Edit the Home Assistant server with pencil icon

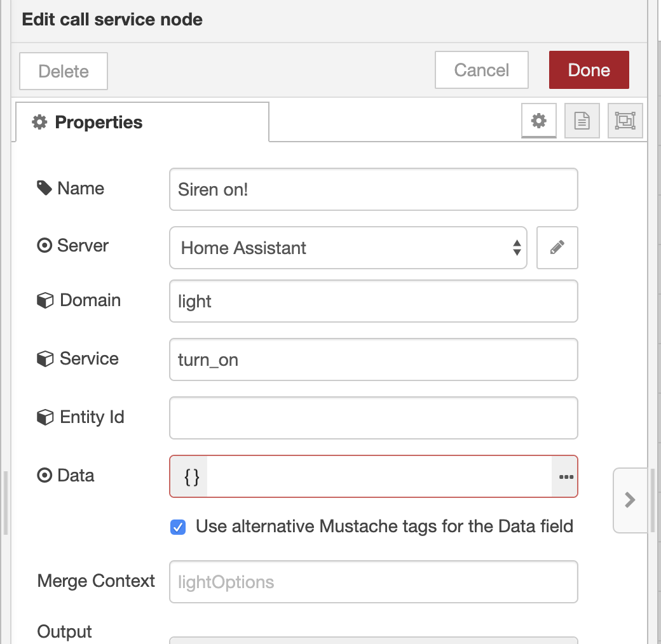click(557, 248)
